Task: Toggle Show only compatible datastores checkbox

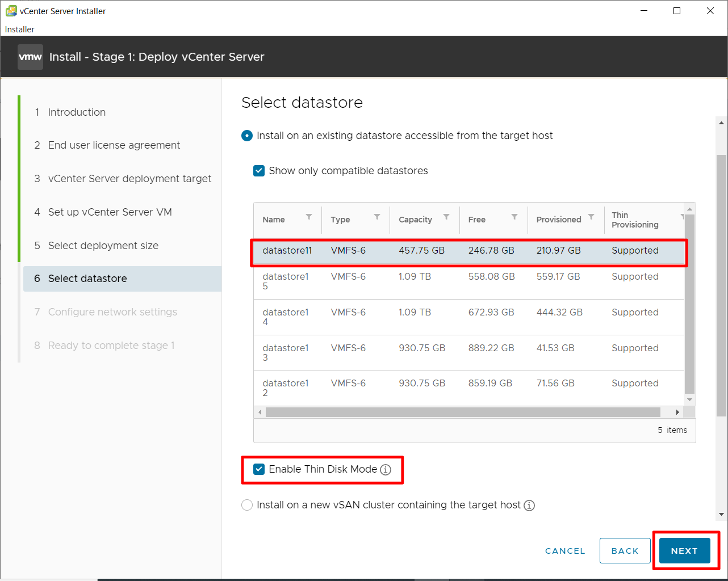Action: pos(259,171)
